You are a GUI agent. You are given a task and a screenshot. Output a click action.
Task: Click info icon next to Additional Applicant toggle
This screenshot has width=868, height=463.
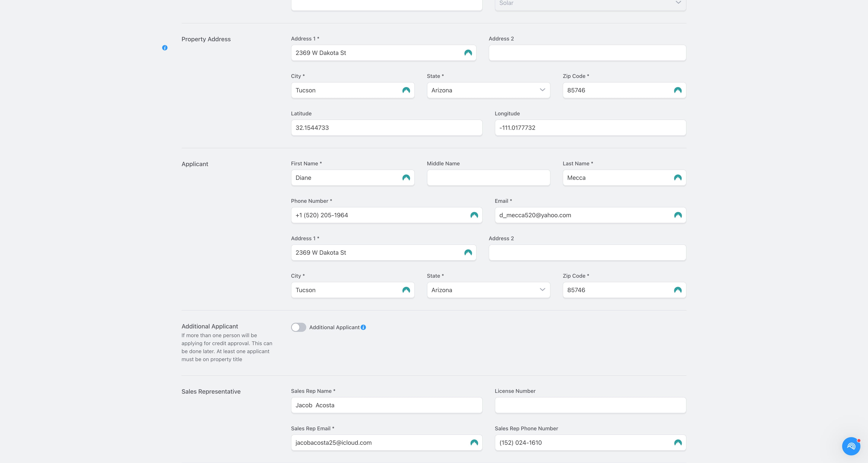pos(363,327)
